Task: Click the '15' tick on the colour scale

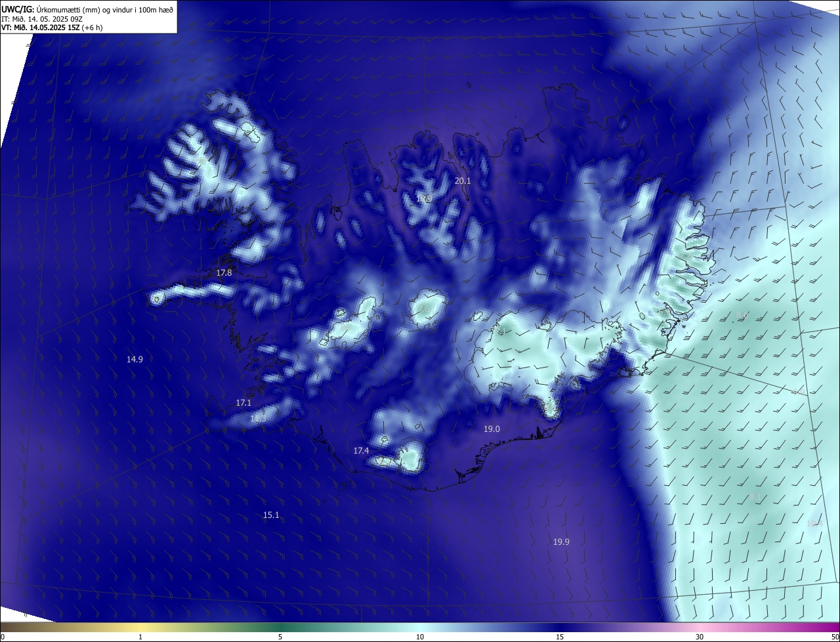Action: [560, 637]
